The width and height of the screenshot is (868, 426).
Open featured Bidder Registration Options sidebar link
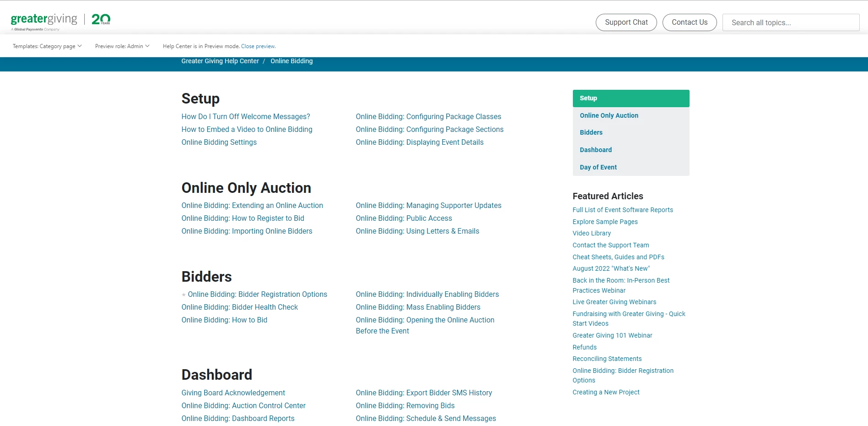623,376
